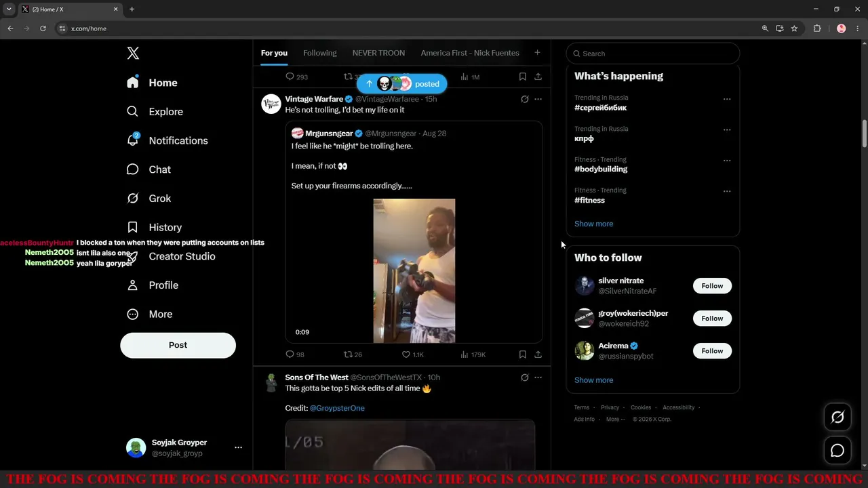
Task: Expand the More menu in the sidebar
Action: pos(150,314)
